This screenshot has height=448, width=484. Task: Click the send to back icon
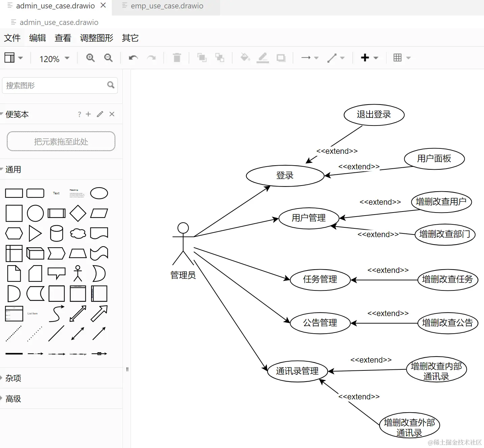[x=220, y=58]
